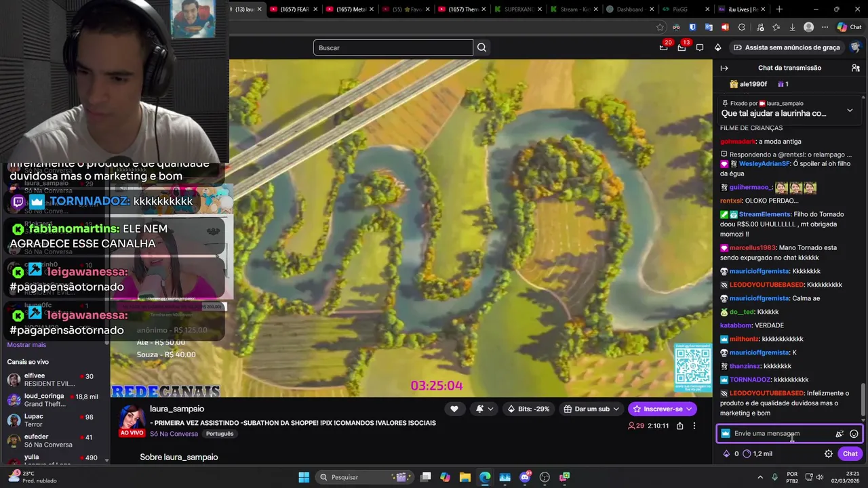Viewport: 868px width, 488px height.
Task: Open the Bitwarden extension icon
Action: coord(692,27)
